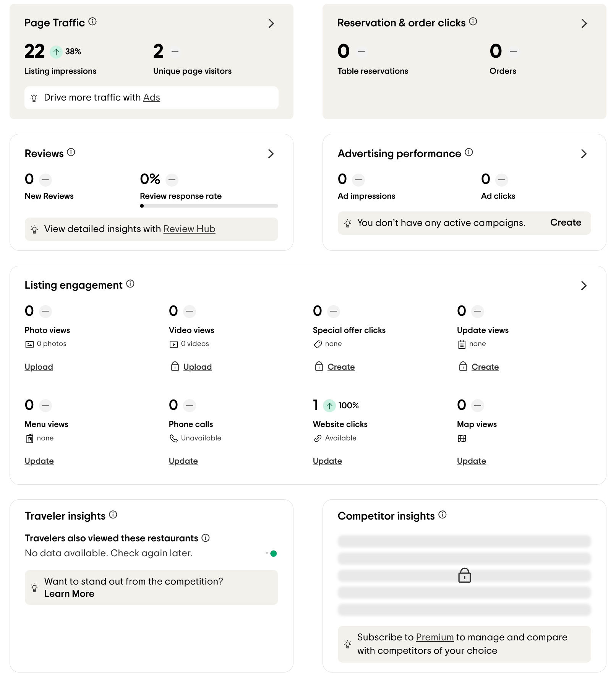Expand the Reviews card chevron
Image resolution: width=616 pixels, height=679 pixels.
pos(271,154)
